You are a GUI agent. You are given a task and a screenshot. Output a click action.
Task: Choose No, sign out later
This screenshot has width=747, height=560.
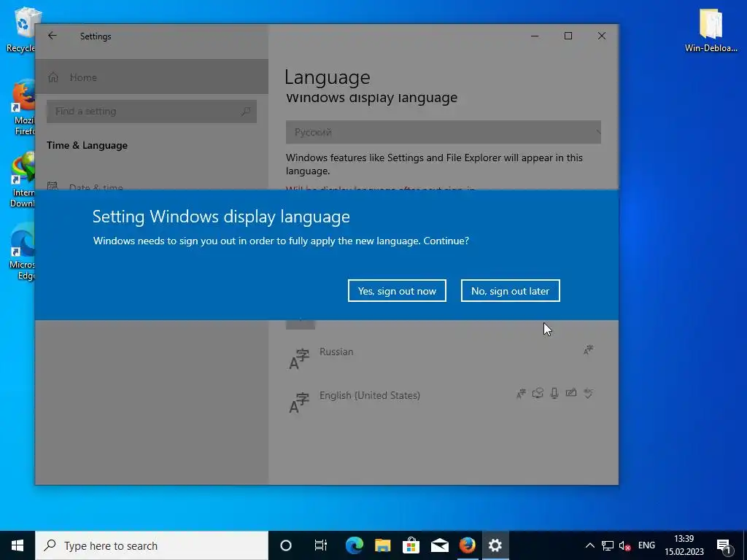tap(510, 290)
